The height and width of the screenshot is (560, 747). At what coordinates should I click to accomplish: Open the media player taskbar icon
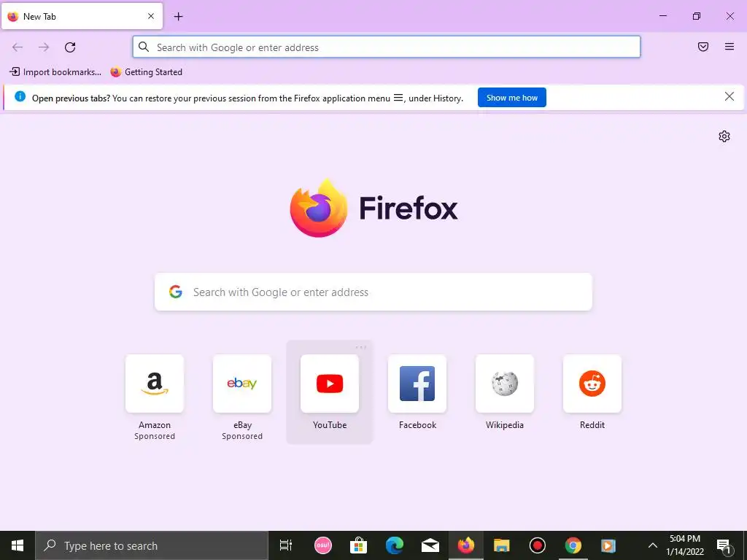(608, 545)
